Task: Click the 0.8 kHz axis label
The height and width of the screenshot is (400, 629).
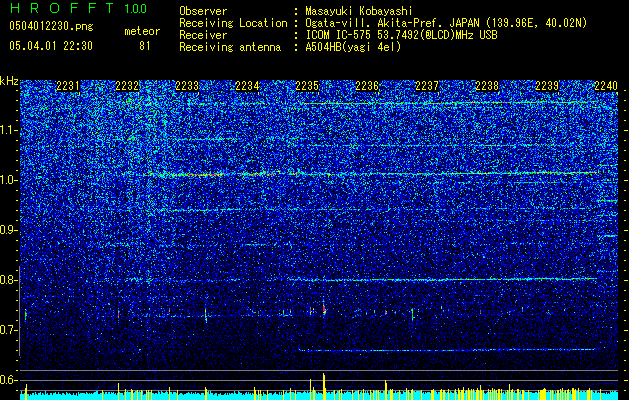Action: [8, 280]
